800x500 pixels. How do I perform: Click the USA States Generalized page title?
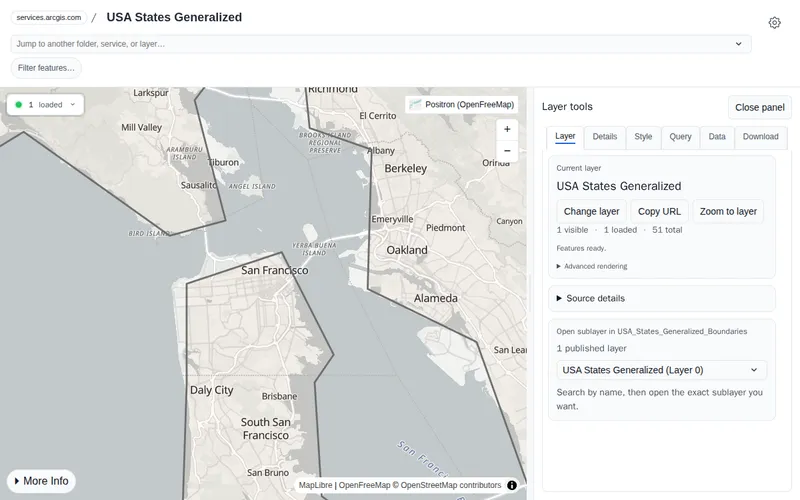[x=174, y=17]
